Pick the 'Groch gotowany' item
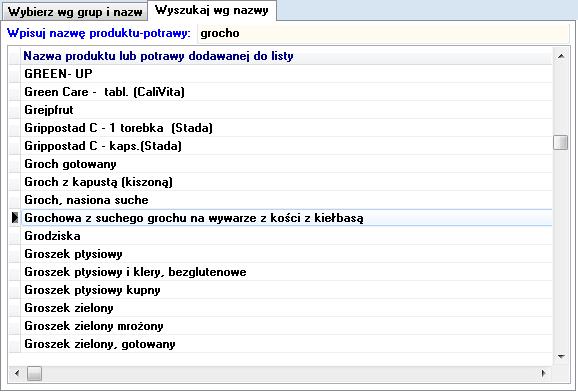This screenshot has width=578, height=392. [287, 164]
